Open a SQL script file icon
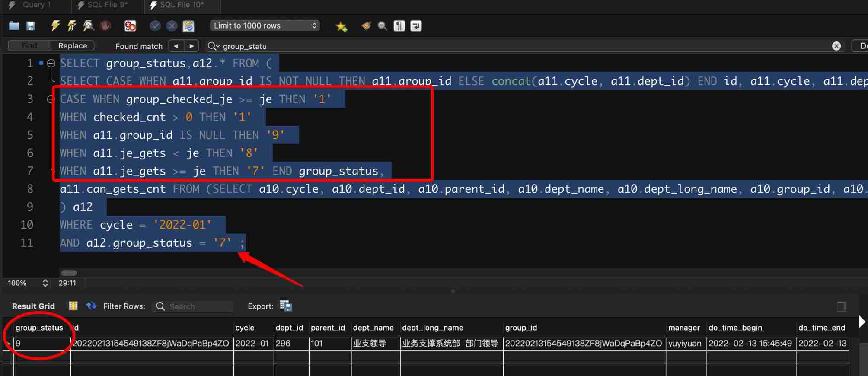The height and width of the screenshot is (376, 868). click(14, 26)
